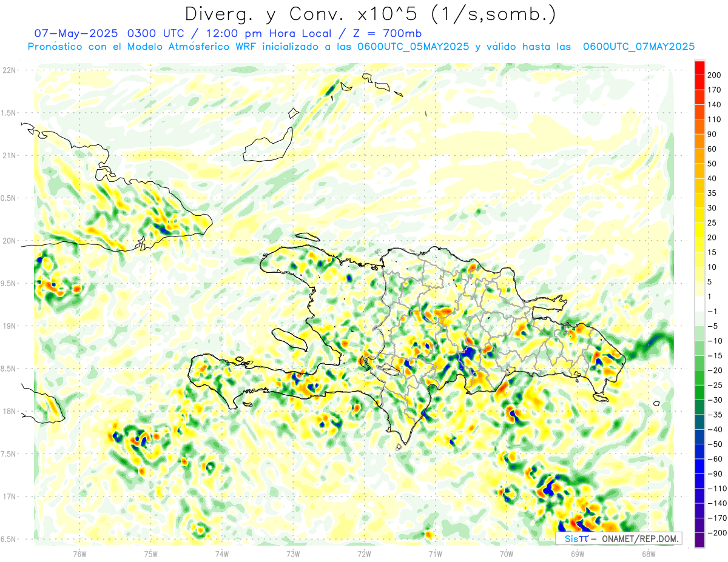Click the '75W' longitude label
Screen dimensions: 728x562
(151, 554)
